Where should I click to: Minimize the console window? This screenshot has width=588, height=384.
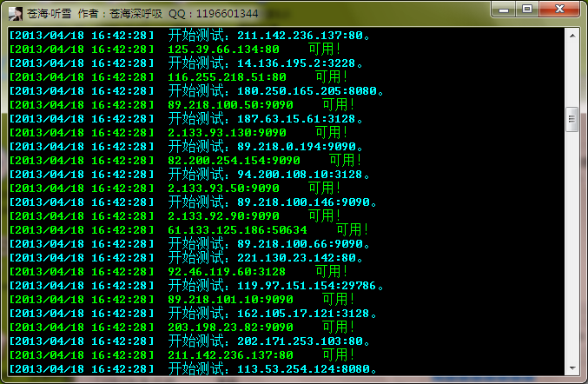coord(505,10)
